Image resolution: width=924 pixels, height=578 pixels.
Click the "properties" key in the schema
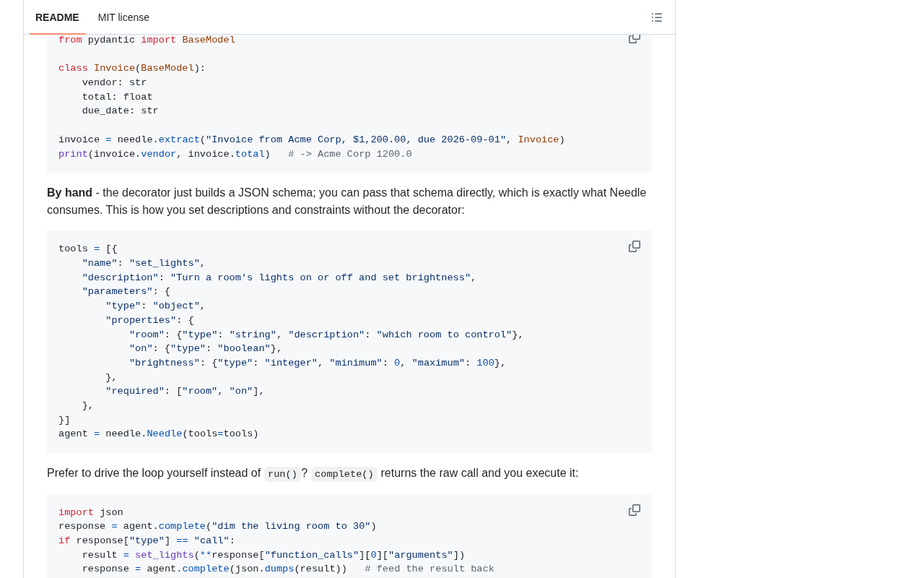(141, 320)
